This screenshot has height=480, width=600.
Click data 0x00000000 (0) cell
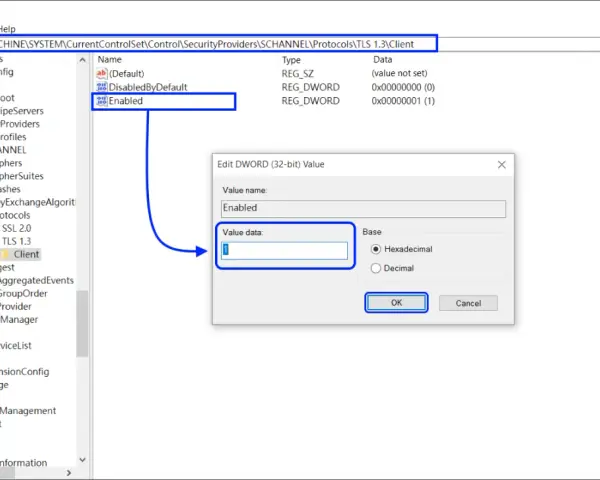[x=403, y=87]
